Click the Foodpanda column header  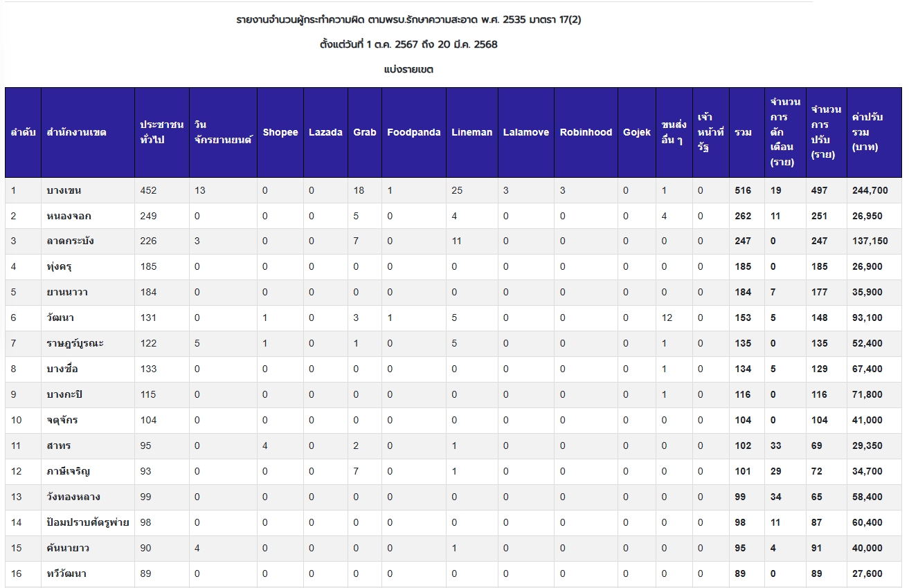[414, 132]
